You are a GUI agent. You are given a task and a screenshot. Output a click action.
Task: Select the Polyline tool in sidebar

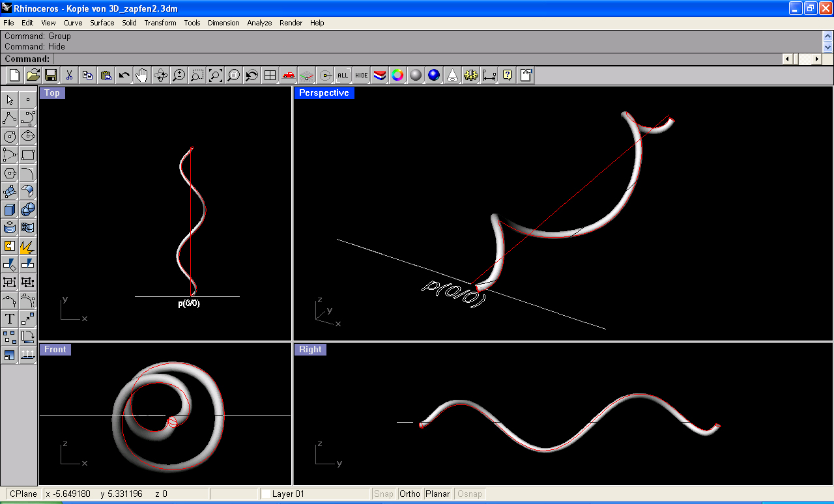tap(10, 118)
